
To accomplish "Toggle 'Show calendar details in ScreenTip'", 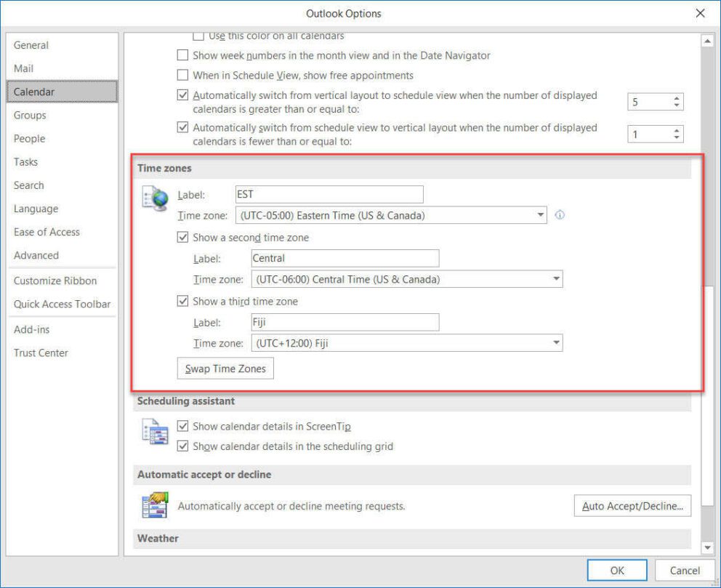I will [x=182, y=427].
